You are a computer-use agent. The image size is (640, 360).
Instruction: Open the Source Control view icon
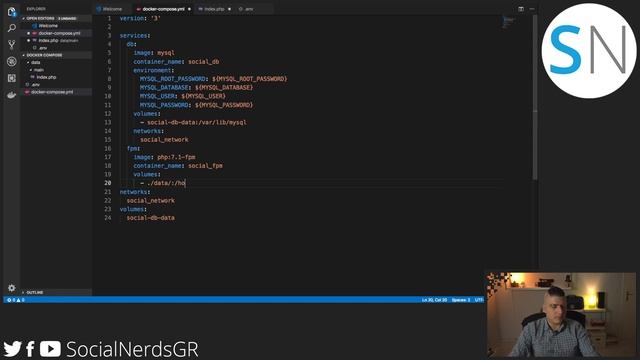[11, 44]
